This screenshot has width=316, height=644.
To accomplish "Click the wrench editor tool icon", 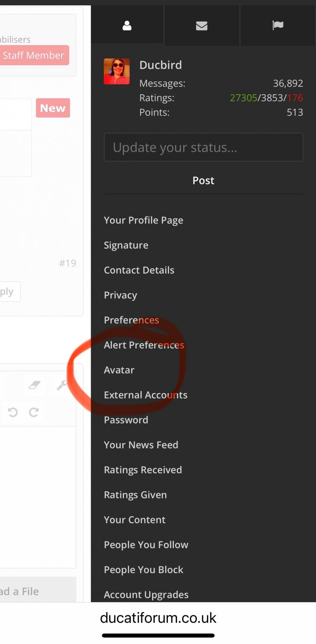I will 62,385.
